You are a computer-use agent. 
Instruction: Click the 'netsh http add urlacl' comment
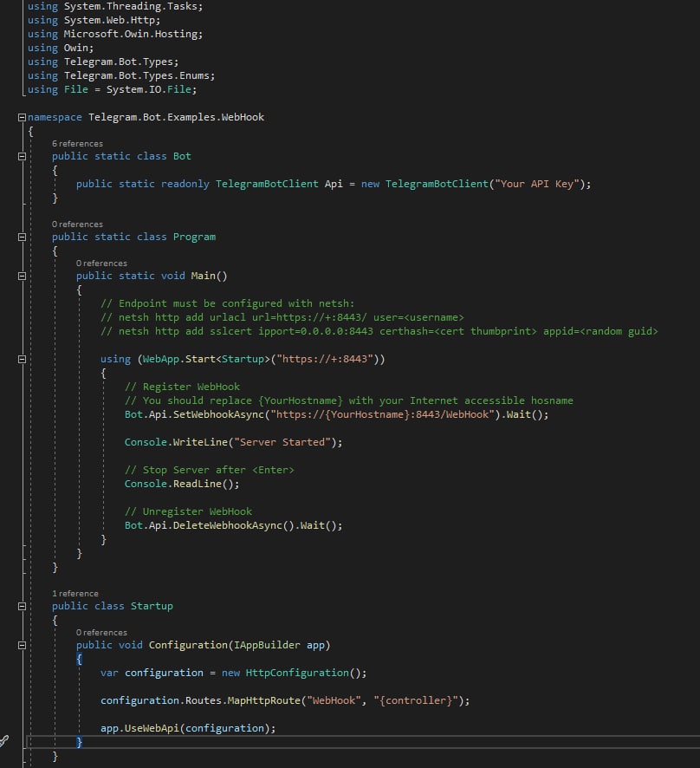pos(282,317)
